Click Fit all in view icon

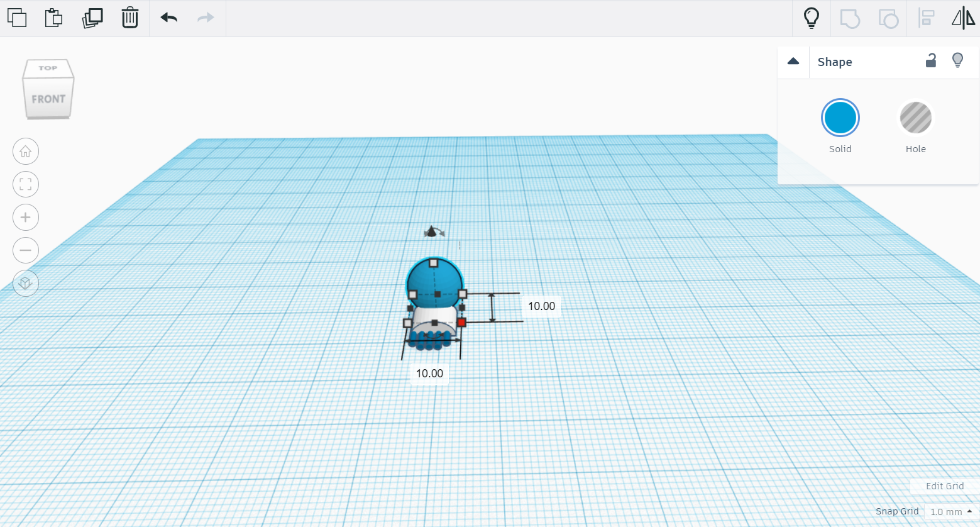(26, 184)
